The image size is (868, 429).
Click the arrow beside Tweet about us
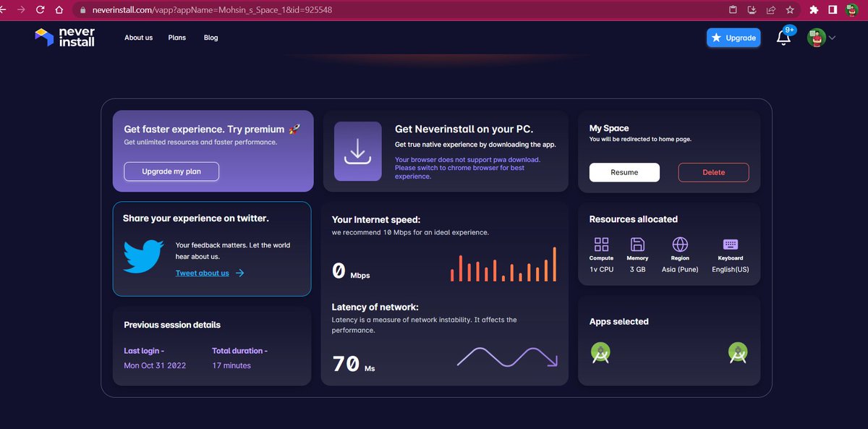point(240,273)
